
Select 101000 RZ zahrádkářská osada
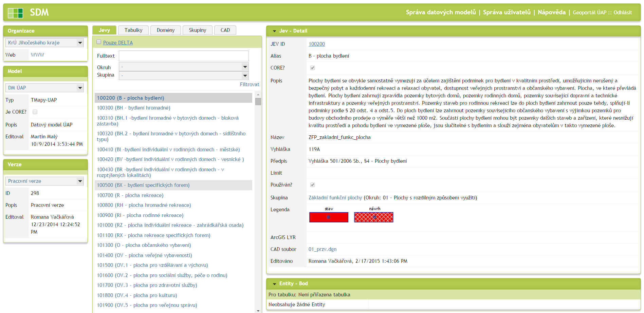pyautogui.click(x=173, y=225)
